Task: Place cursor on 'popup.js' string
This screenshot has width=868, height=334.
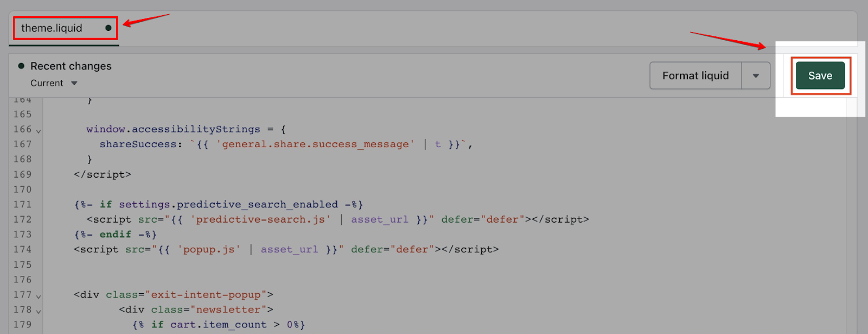Action: coord(209,249)
